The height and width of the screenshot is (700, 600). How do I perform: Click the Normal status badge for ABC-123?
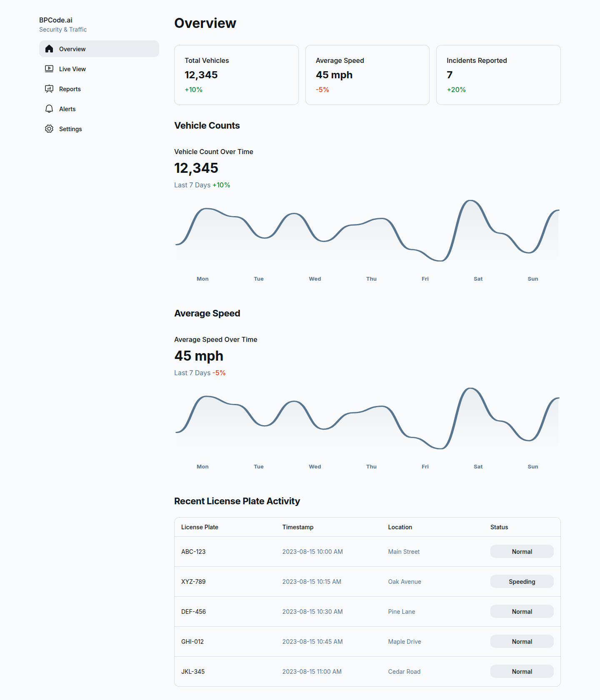(x=522, y=552)
